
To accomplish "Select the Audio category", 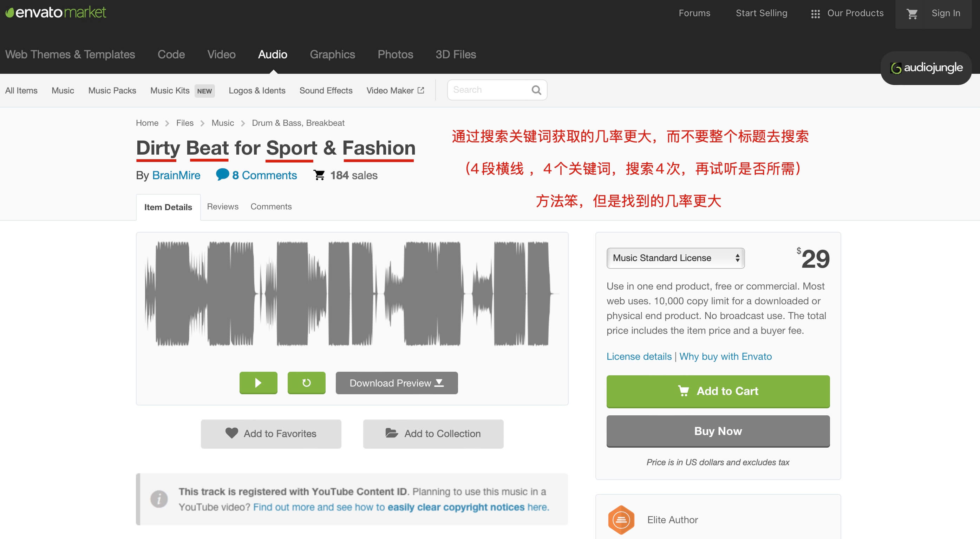I will 272,54.
